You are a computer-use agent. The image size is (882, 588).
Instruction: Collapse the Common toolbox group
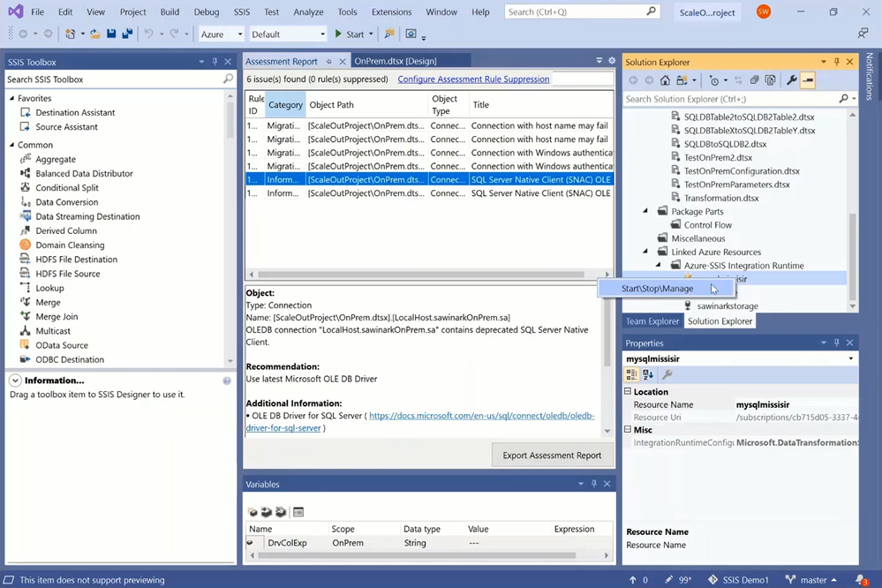click(11, 145)
